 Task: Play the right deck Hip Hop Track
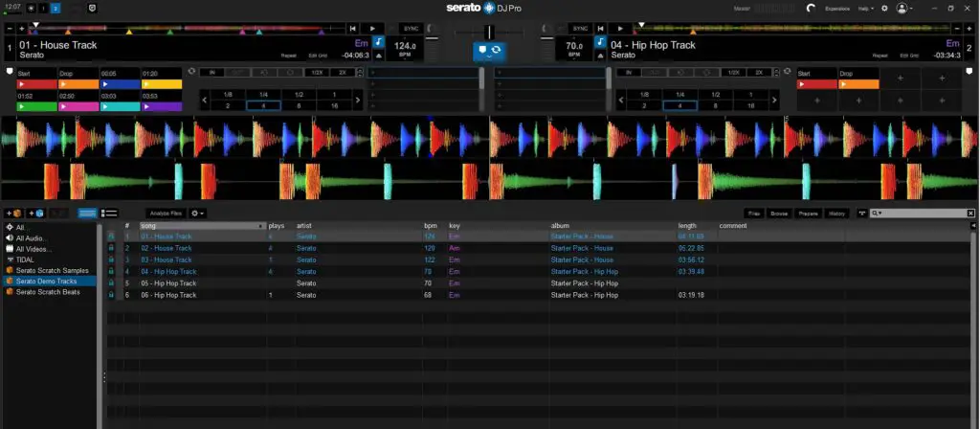click(x=620, y=29)
